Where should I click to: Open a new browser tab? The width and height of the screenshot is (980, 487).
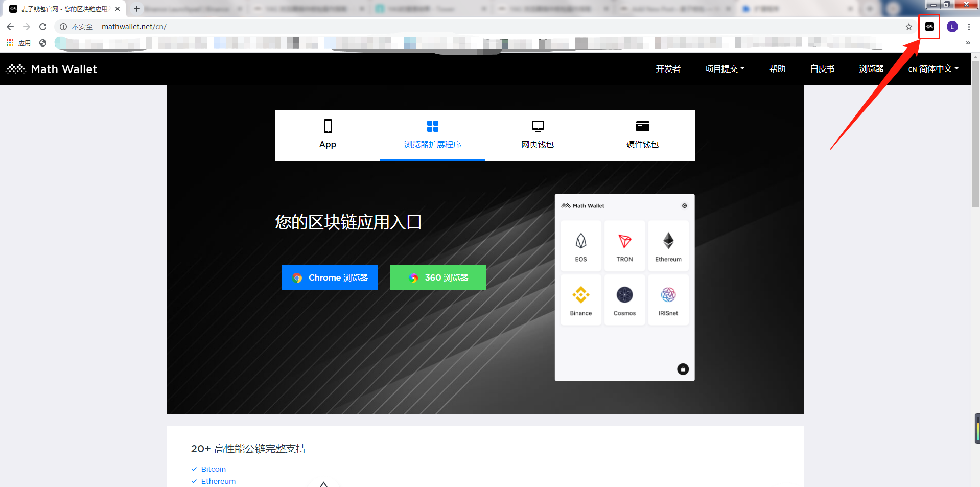tap(137, 9)
